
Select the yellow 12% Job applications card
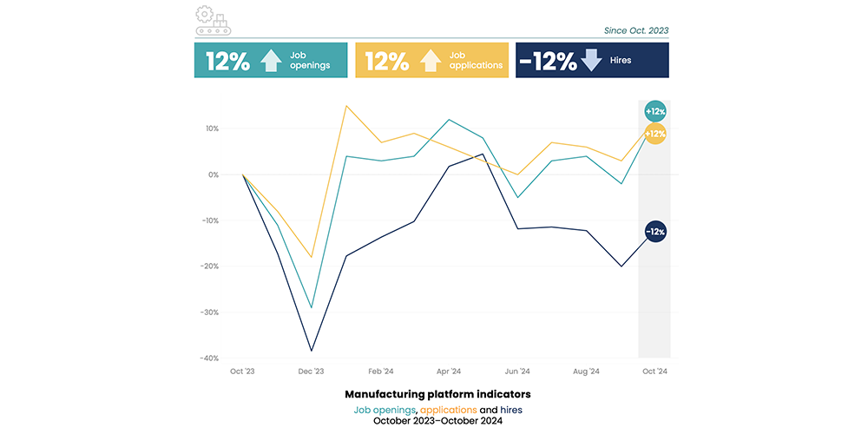tap(431, 60)
